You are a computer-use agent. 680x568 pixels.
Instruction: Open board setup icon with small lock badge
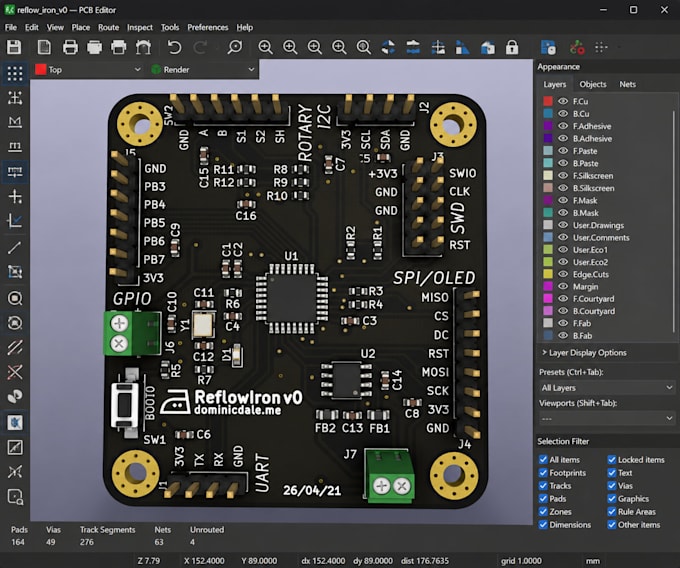(548, 47)
